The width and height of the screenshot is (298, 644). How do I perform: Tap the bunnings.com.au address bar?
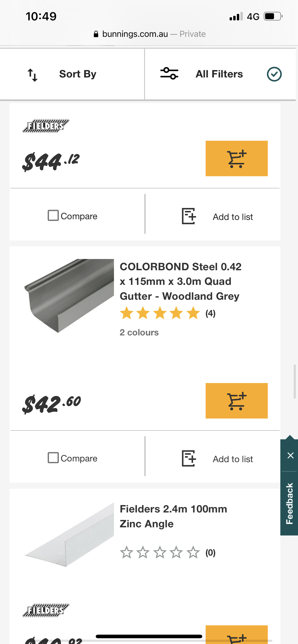point(149,34)
